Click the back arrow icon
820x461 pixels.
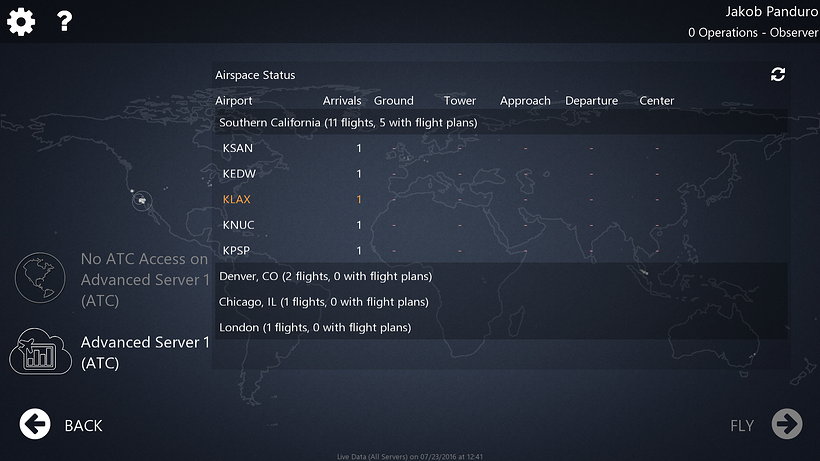click(35, 423)
